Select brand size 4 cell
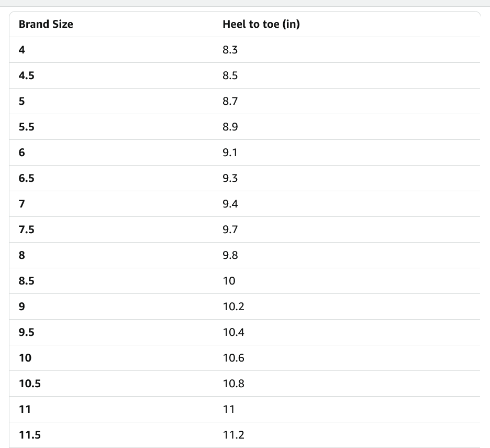Viewport: 490px width, 448px height. [21, 50]
